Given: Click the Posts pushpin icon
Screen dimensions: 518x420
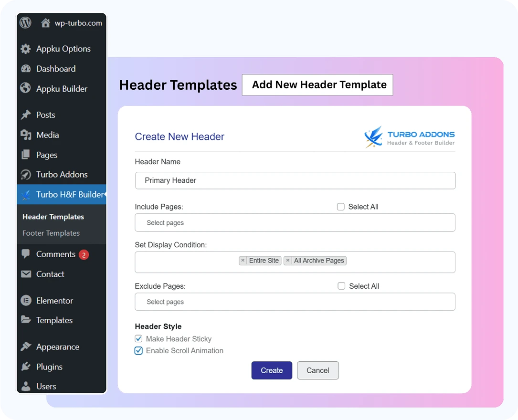Looking at the screenshot, I should 26,115.
